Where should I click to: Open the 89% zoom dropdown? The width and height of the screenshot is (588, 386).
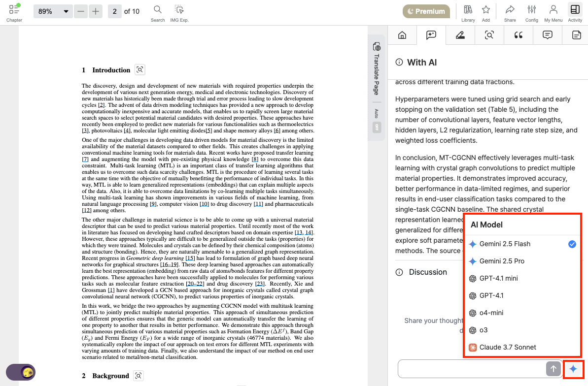tap(53, 11)
